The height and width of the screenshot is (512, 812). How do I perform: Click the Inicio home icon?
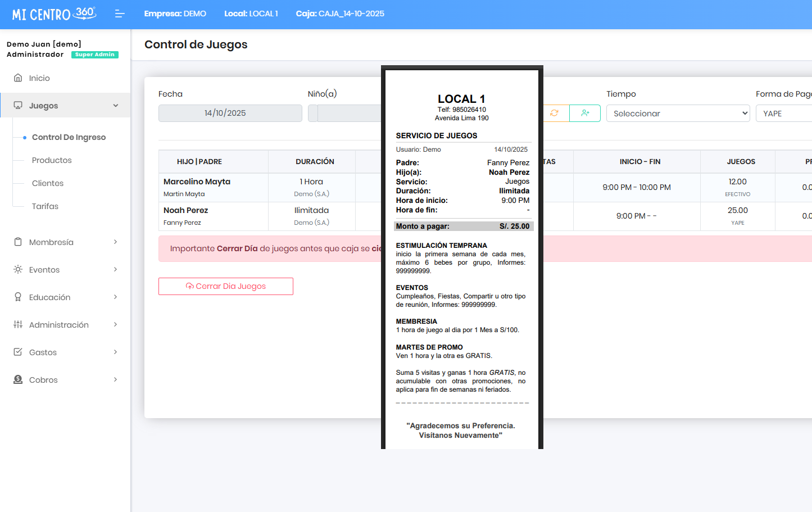pos(18,78)
